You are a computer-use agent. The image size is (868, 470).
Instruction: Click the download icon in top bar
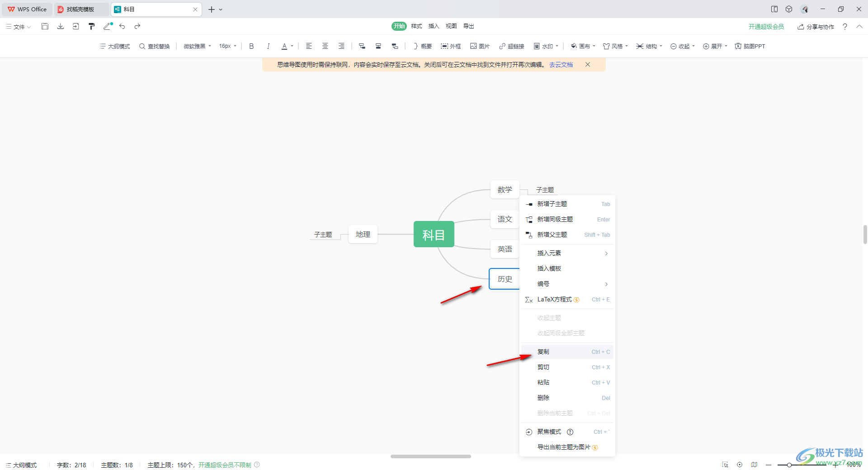coord(60,27)
